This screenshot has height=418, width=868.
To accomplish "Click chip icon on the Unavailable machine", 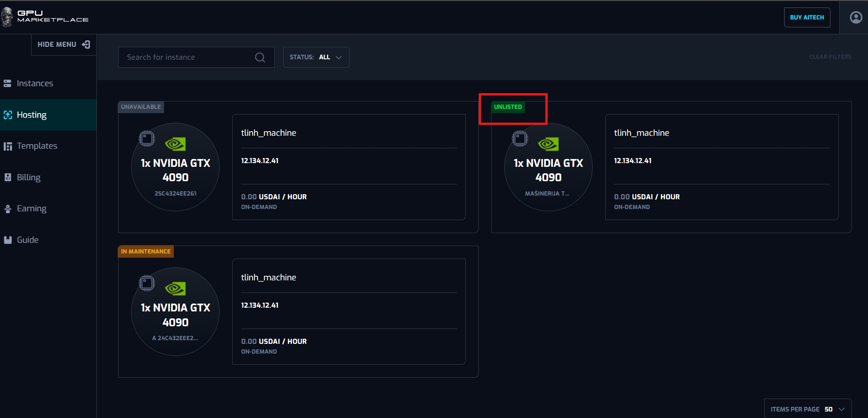I will (x=146, y=139).
